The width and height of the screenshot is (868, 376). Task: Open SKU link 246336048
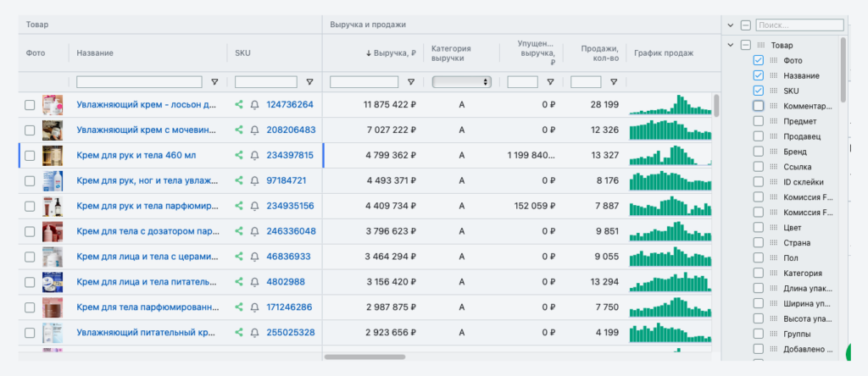pos(290,231)
